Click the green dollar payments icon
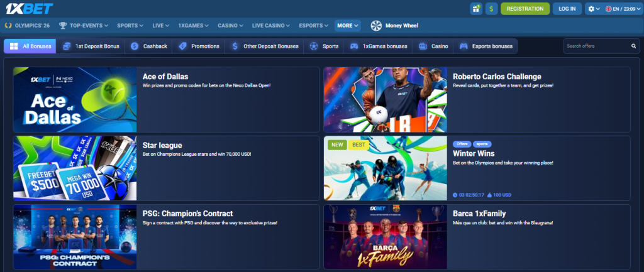644x272 pixels. click(x=491, y=9)
